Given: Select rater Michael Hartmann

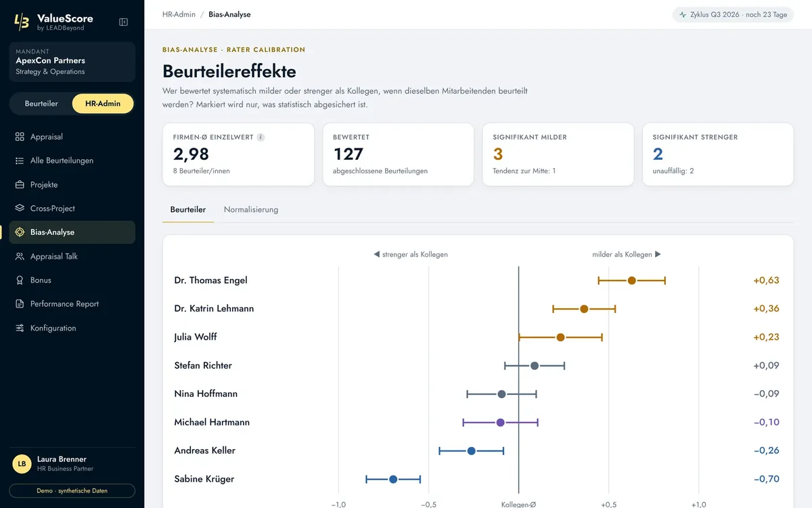Looking at the screenshot, I should (x=212, y=423).
